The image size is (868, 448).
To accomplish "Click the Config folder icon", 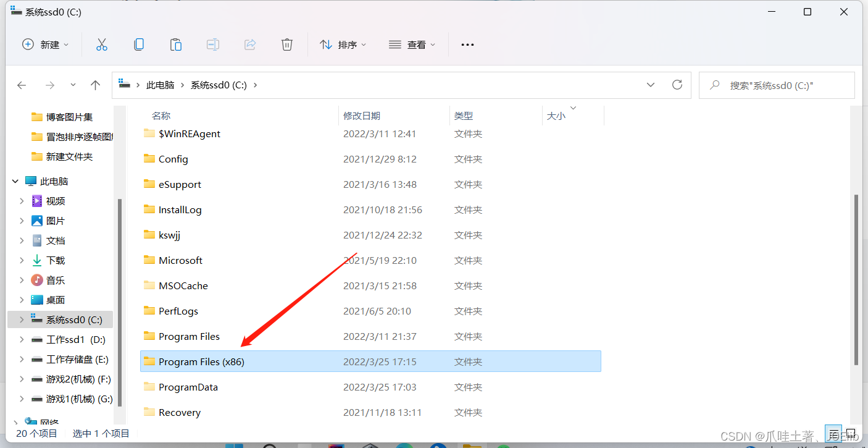I will pos(149,159).
